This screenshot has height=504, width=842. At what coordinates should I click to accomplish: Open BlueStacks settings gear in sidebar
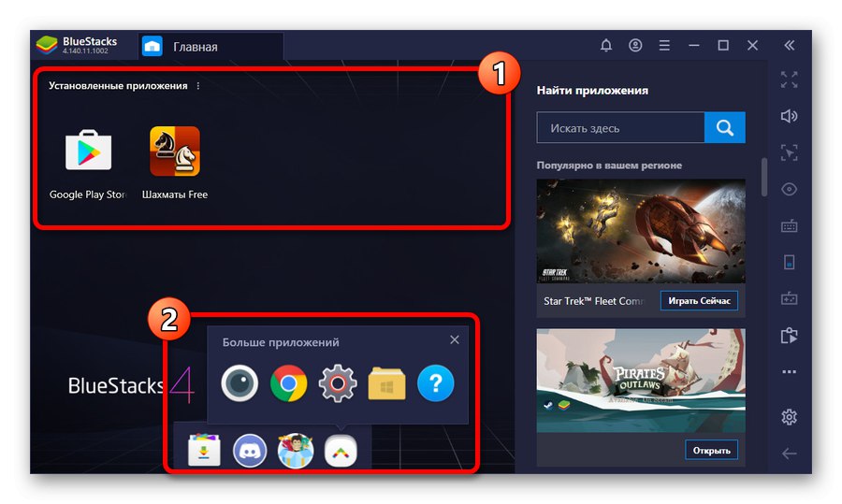tap(789, 416)
